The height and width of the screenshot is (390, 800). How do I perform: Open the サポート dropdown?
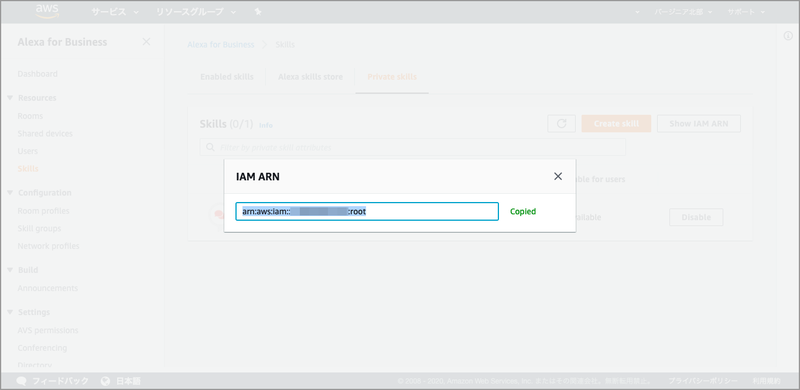point(746,12)
